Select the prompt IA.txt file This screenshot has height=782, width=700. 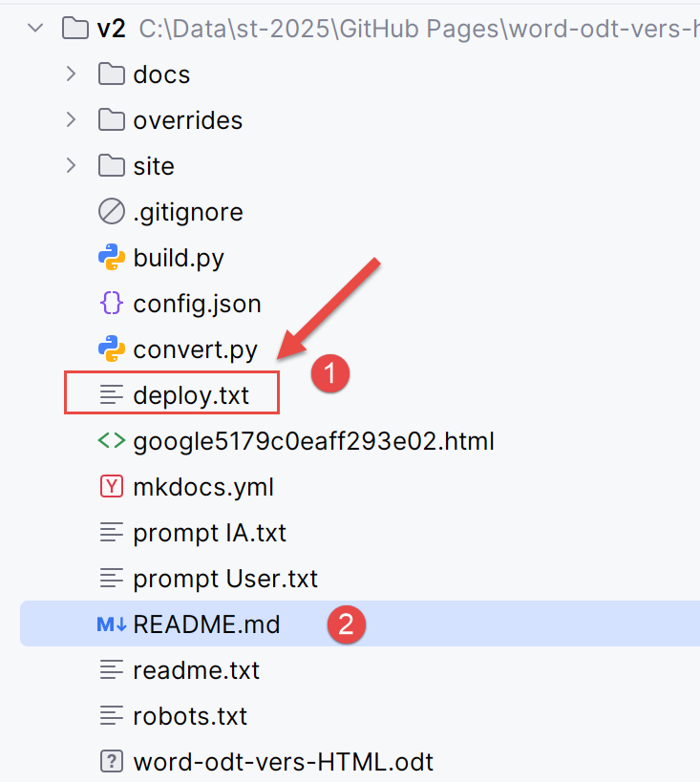pyautogui.click(x=209, y=533)
